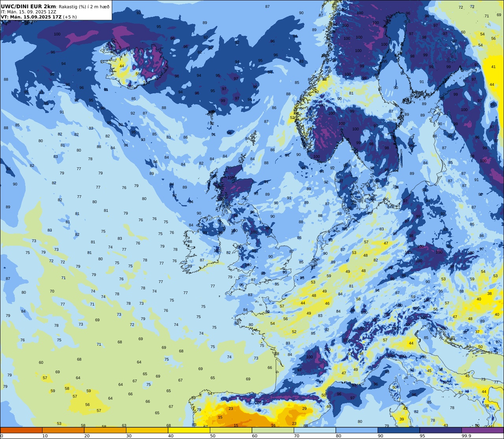
Task: Click the legend tick label "70"
Action: pos(296,436)
